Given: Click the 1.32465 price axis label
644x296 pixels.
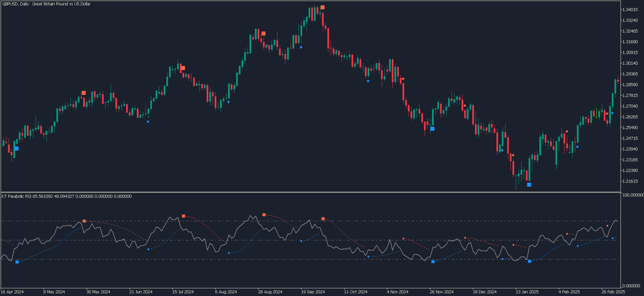Looking at the screenshot, I should tap(630, 31).
